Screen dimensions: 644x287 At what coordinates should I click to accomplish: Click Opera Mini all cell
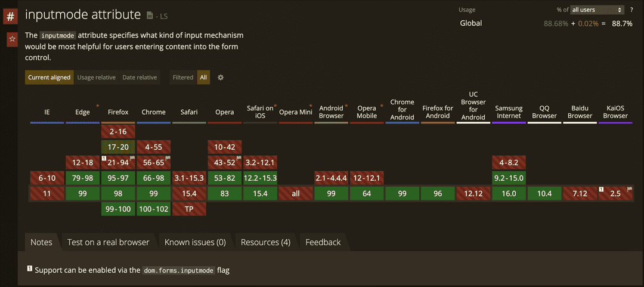pos(296,193)
